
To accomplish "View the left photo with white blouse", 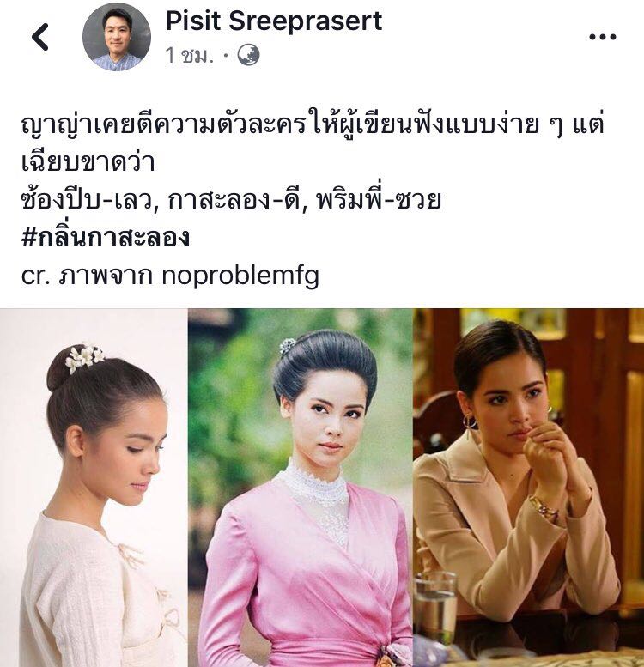I will [x=94, y=488].
